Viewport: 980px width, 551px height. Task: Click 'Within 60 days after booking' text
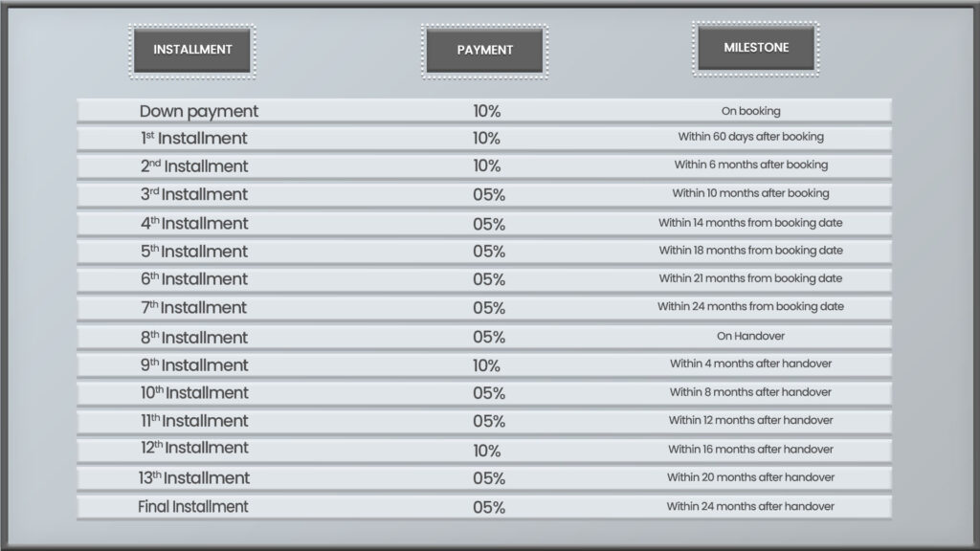click(750, 137)
